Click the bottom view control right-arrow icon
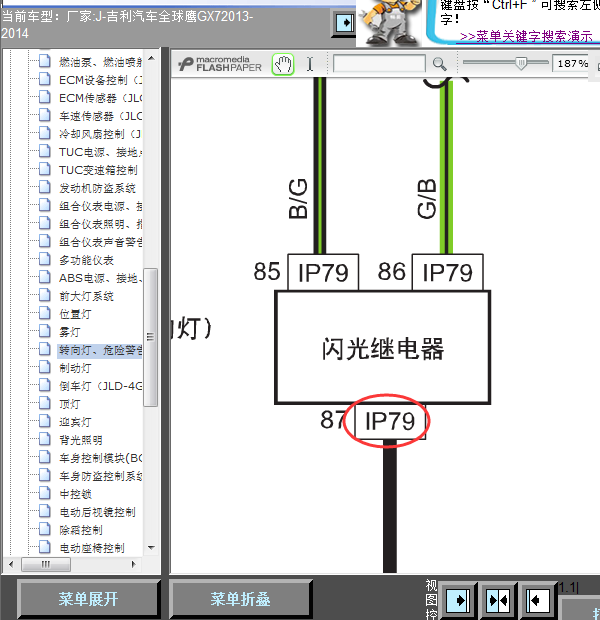600x620 pixels. click(458, 600)
